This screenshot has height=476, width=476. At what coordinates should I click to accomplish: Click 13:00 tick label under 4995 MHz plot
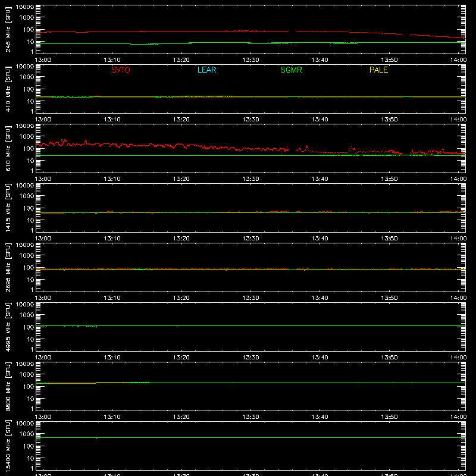pyautogui.click(x=43, y=358)
